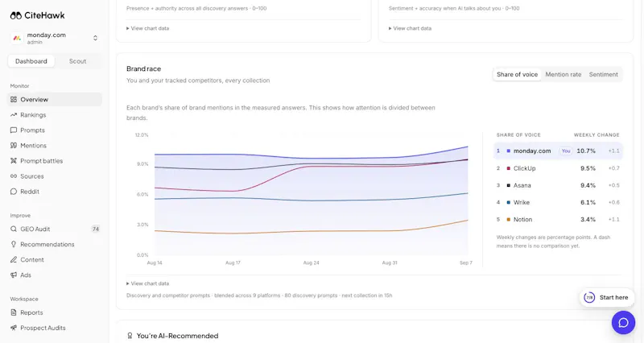644x343 pixels.
Task: Expand View chart data in top-left card
Action: (x=147, y=28)
